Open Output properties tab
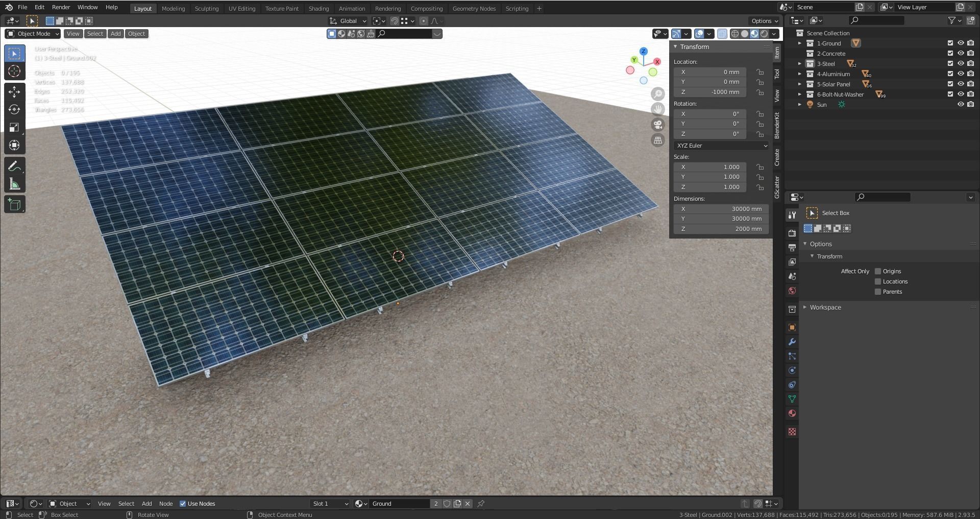 tap(792, 247)
